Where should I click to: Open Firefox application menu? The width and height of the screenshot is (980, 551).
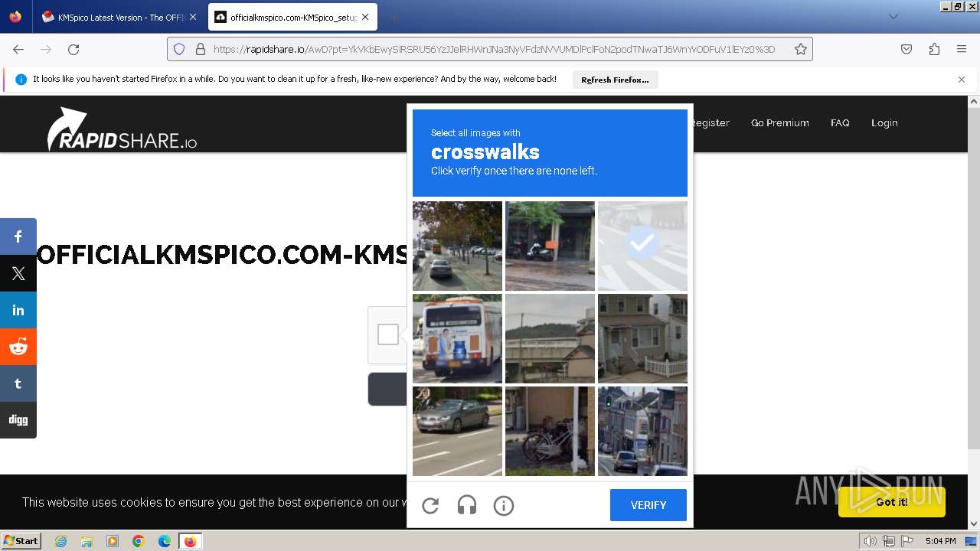[962, 49]
